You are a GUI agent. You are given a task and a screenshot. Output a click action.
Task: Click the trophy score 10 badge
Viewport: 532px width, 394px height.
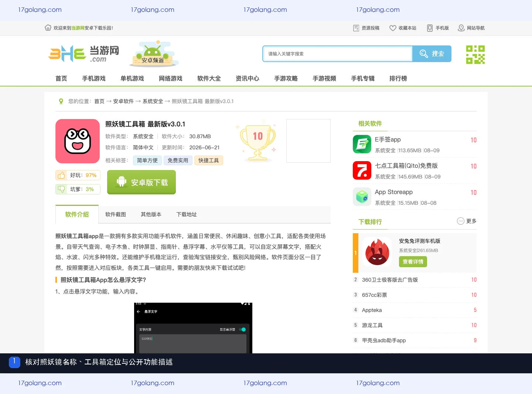point(258,140)
